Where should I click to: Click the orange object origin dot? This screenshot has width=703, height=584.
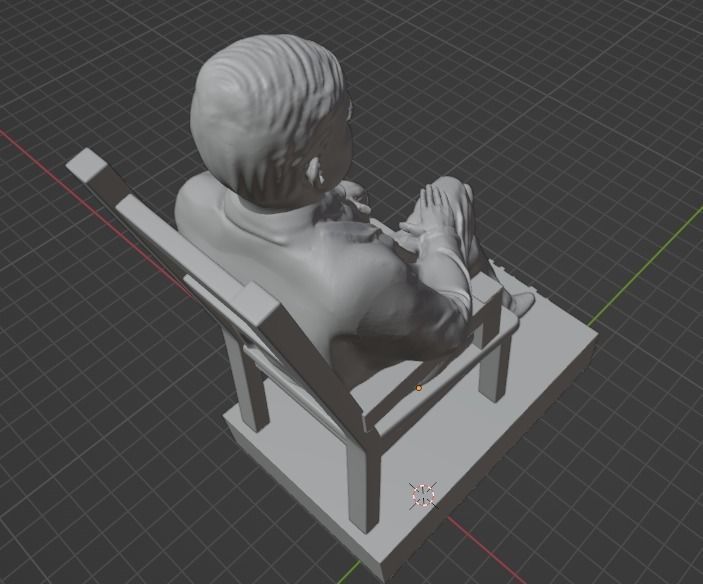pyautogui.click(x=419, y=388)
